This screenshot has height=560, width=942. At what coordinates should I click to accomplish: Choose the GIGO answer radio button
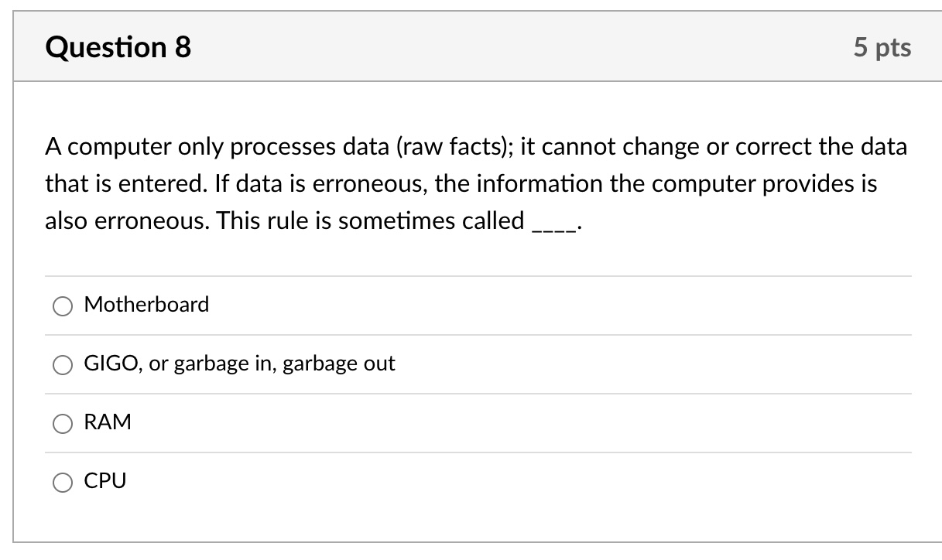[62, 365]
